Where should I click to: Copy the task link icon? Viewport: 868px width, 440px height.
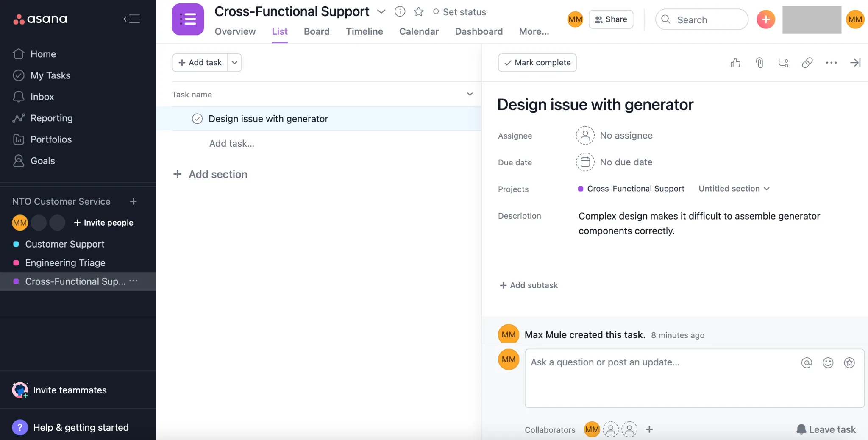click(x=807, y=62)
